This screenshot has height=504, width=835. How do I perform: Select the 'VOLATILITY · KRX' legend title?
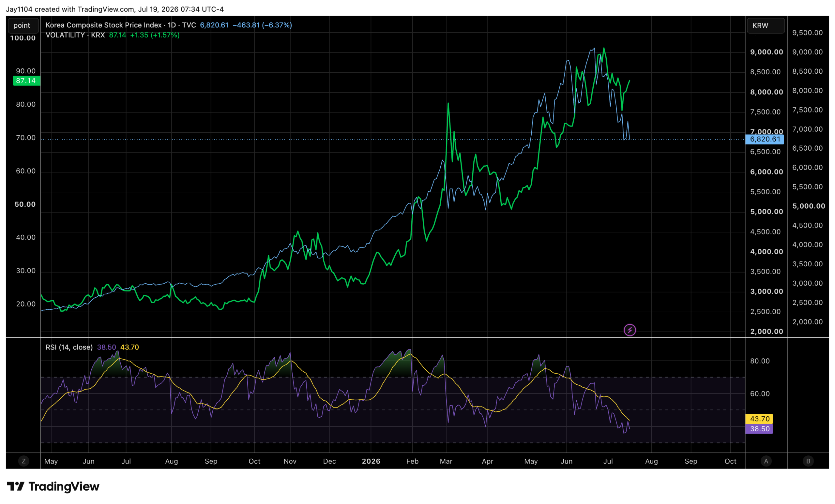tap(75, 35)
